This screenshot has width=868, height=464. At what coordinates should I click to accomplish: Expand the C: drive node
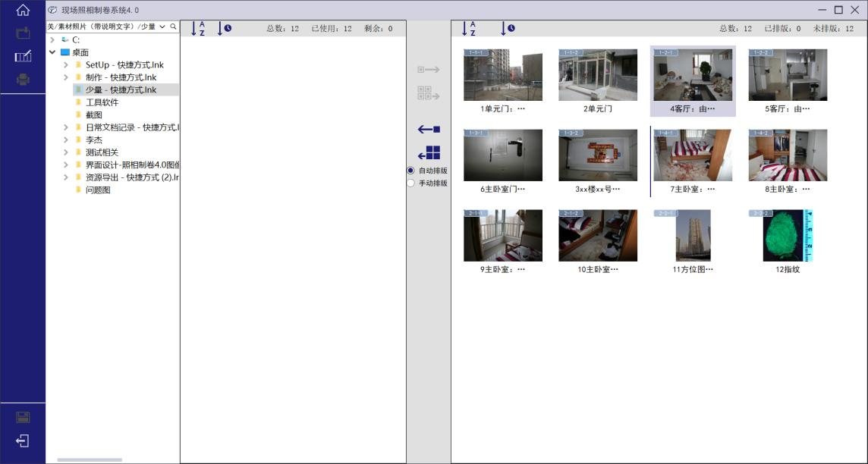[52, 40]
